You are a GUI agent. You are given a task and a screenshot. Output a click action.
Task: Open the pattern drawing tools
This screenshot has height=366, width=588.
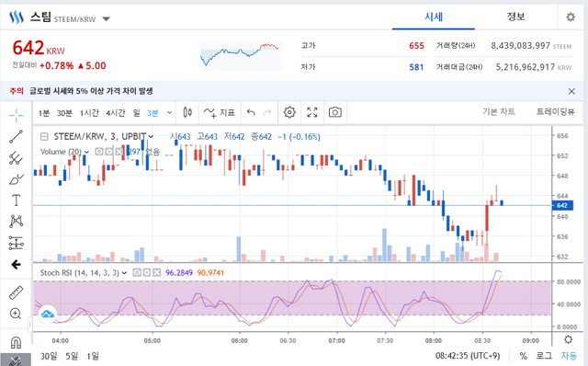tap(17, 222)
